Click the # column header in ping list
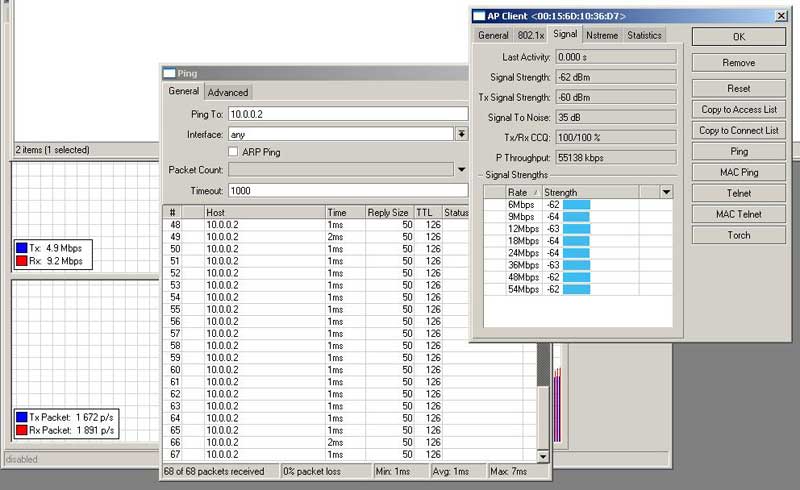800x490 pixels. [172, 212]
